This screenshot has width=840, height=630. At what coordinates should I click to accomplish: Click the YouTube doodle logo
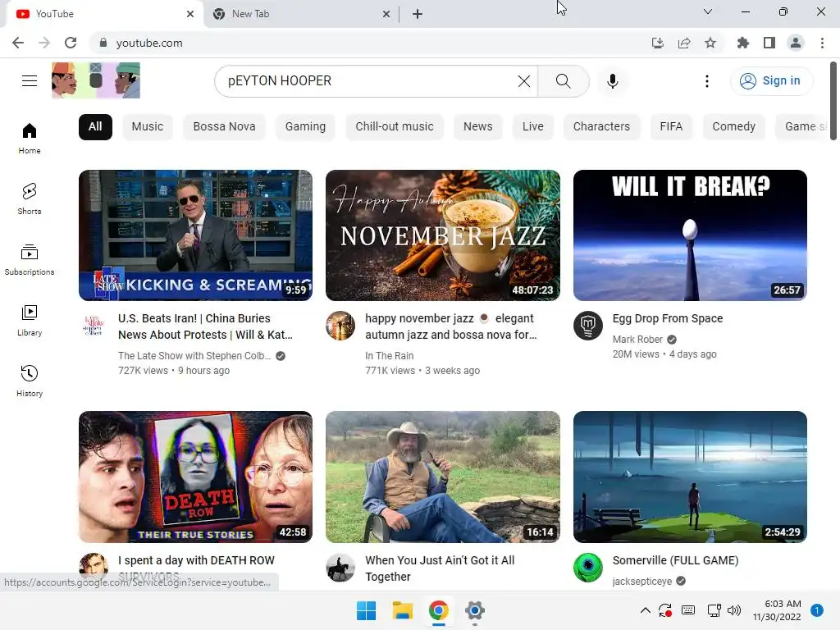click(96, 80)
